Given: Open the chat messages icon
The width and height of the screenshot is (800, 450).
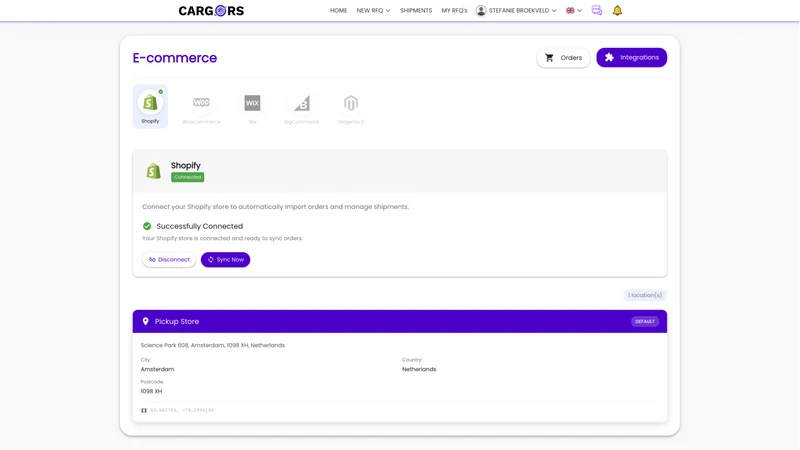Looking at the screenshot, I should click(x=596, y=10).
